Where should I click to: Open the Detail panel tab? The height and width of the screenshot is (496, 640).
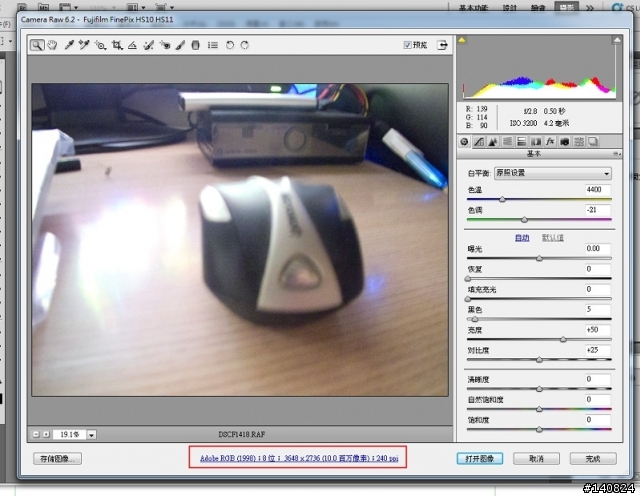pos(493,142)
